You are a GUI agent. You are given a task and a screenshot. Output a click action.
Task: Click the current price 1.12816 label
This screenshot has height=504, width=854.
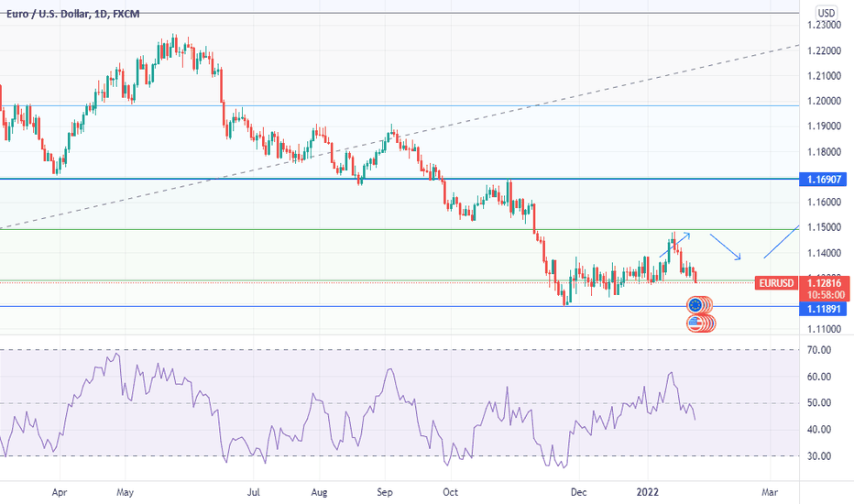point(824,283)
